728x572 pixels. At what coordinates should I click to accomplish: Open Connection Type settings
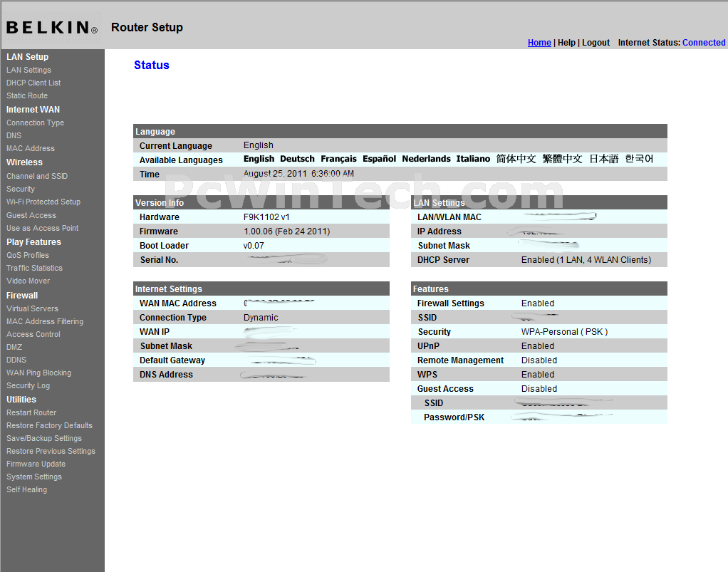(x=36, y=123)
